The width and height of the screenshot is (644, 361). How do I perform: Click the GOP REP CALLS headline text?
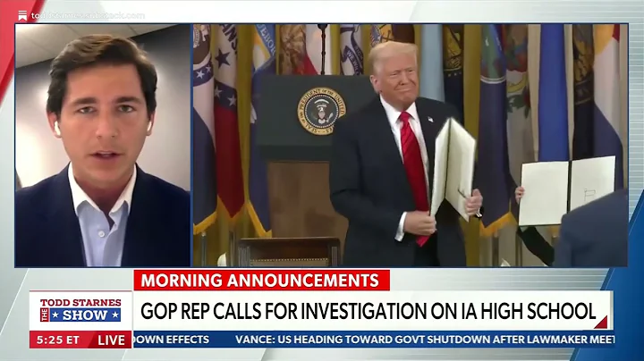click(368, 311)
